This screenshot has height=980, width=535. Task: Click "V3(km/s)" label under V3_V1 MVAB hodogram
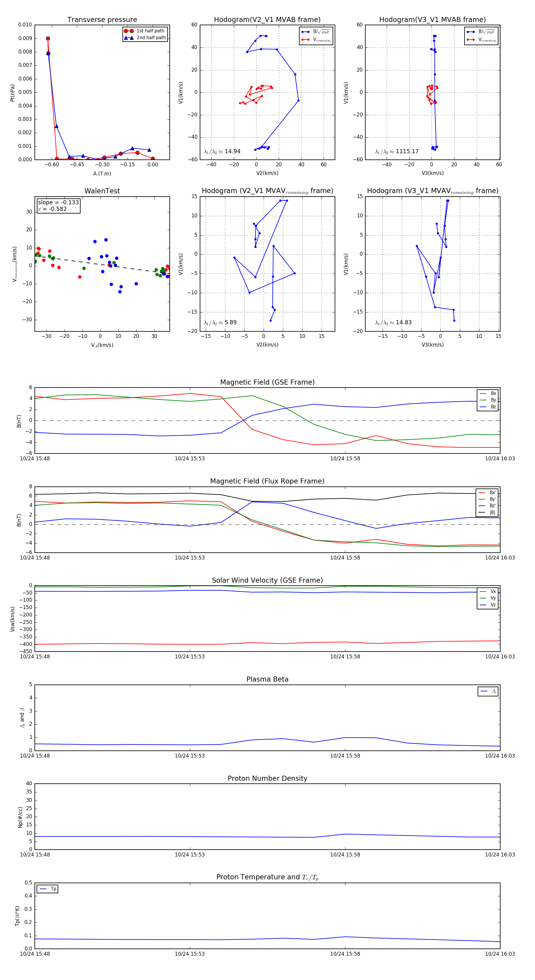(x=432, y=173)
